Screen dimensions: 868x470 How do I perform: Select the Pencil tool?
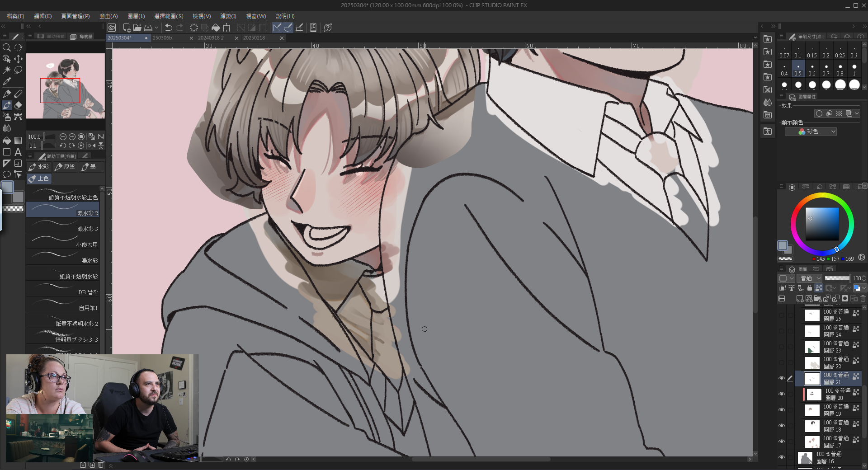[x=18, y=94]
